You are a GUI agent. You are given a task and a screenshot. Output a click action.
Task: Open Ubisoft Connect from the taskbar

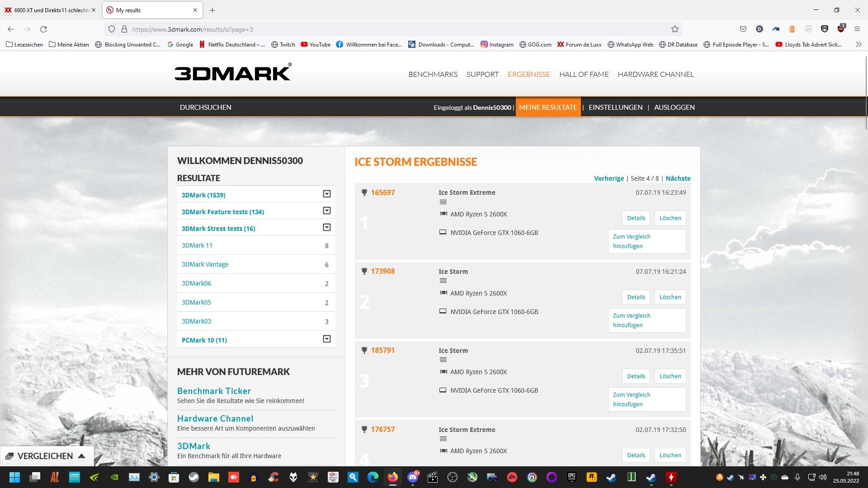tap(532, 477)
